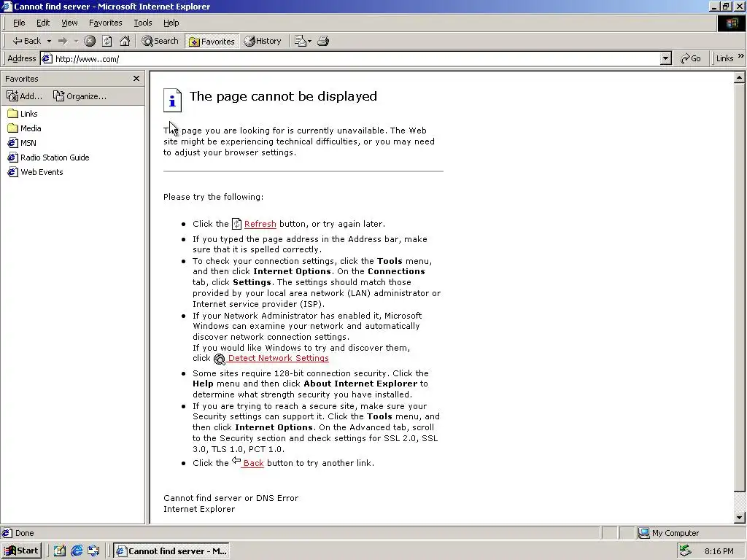
Task: Toggle the Favorites toolbar button
Action: (212, 42)
